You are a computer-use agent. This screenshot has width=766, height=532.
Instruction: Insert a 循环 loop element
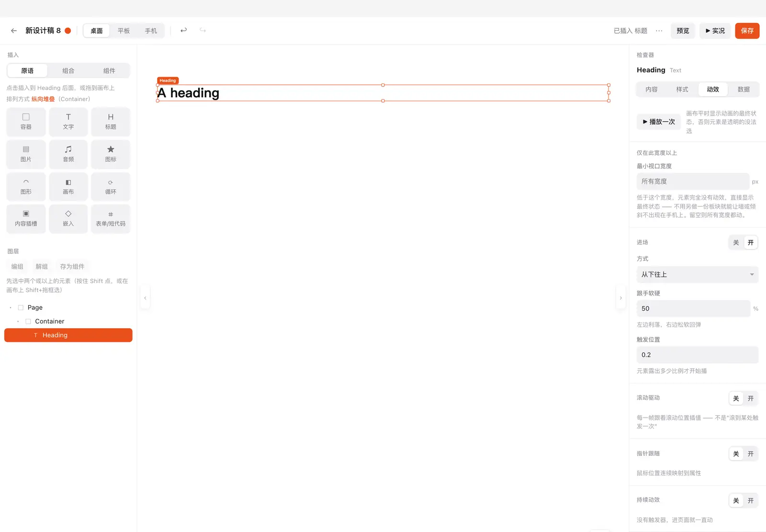pos(111,186)
